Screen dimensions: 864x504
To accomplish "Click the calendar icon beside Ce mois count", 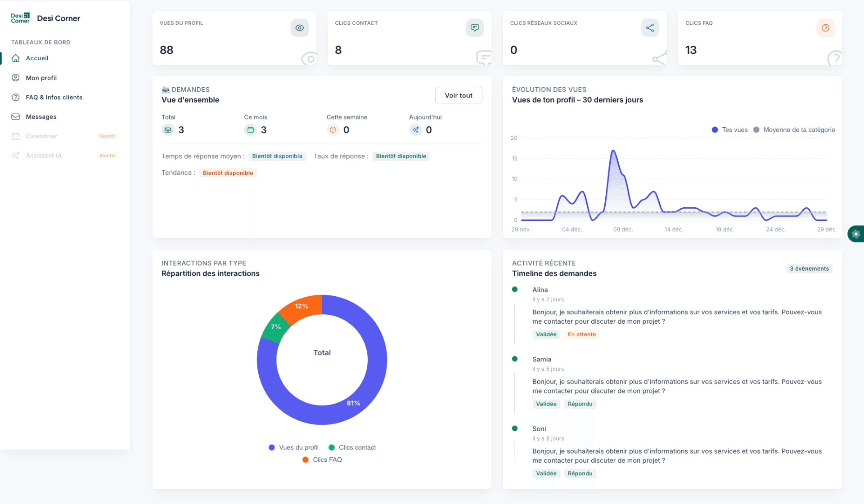I will tap(251, 130).
